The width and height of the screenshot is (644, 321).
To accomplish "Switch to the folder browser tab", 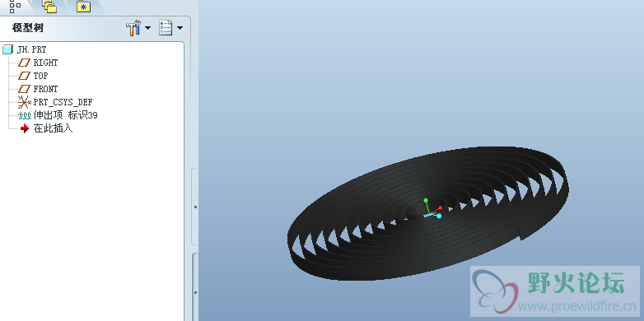I will (x=49, y=6).
